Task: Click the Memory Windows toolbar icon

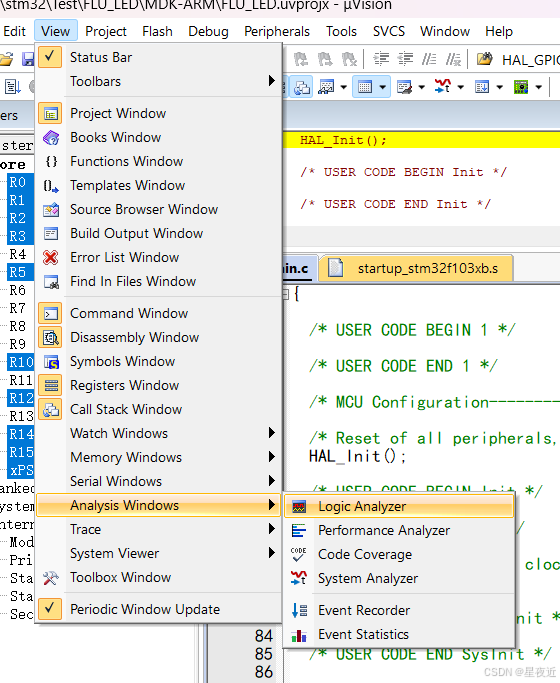Action: (365, 87)
